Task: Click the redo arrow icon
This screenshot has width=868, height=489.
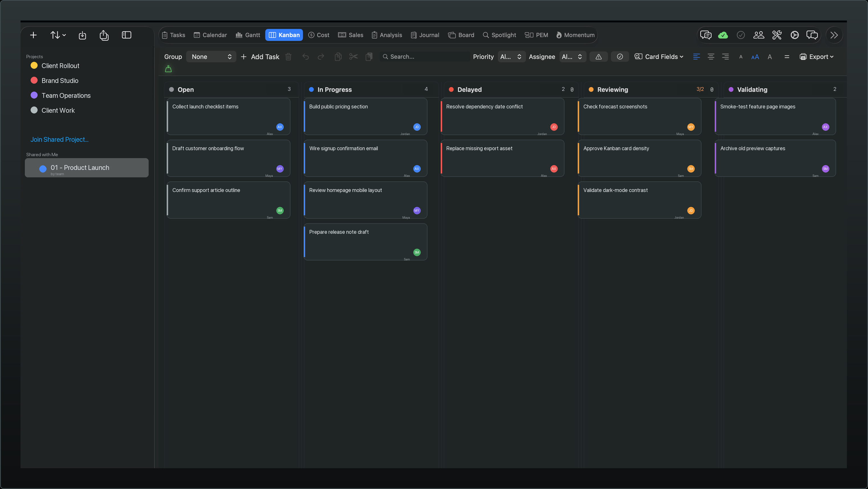Action: point(321,57)
